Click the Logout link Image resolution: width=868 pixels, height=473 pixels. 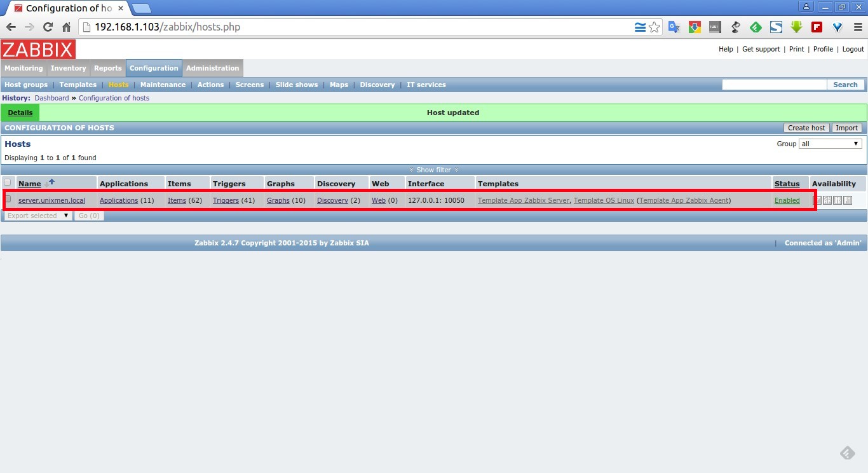853,49
